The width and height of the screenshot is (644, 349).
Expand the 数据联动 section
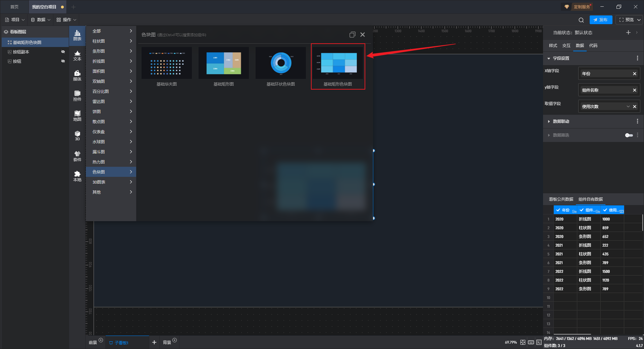(x=549, y=121)
